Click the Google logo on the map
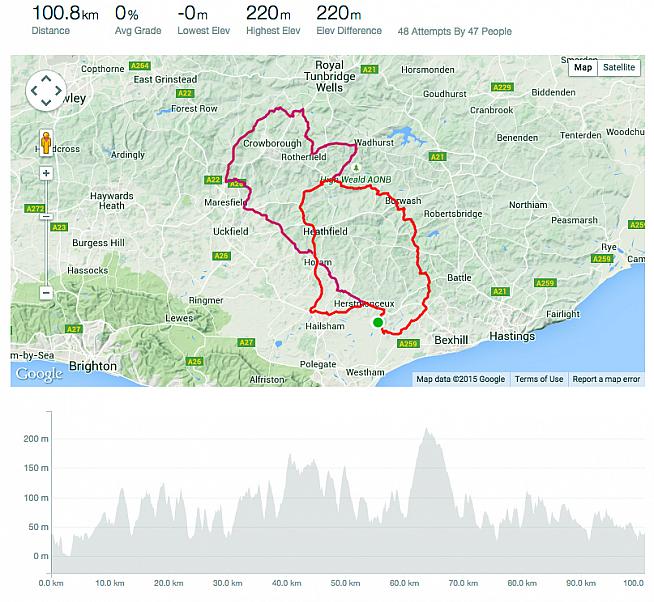 [x=39, y=374]
